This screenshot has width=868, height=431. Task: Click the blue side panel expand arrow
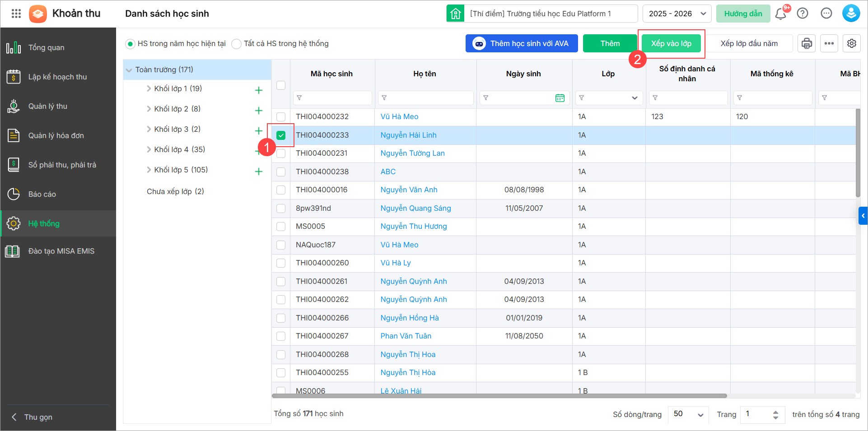[863, 216]
